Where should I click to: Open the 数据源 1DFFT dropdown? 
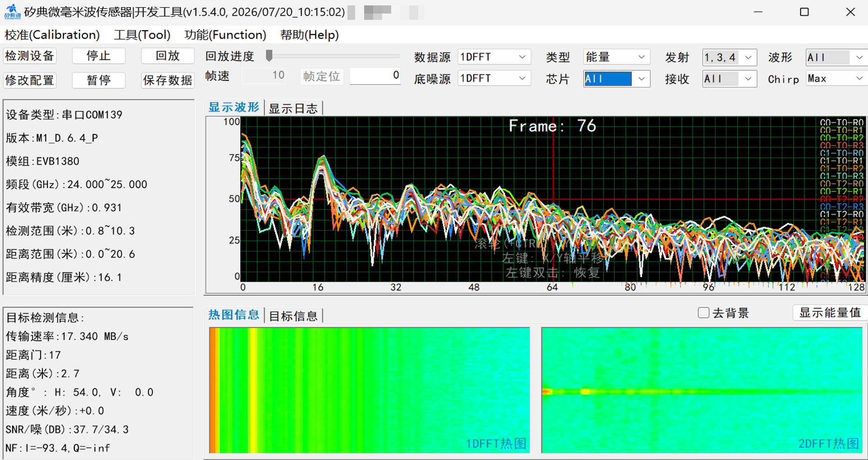[x=494, y=57]
